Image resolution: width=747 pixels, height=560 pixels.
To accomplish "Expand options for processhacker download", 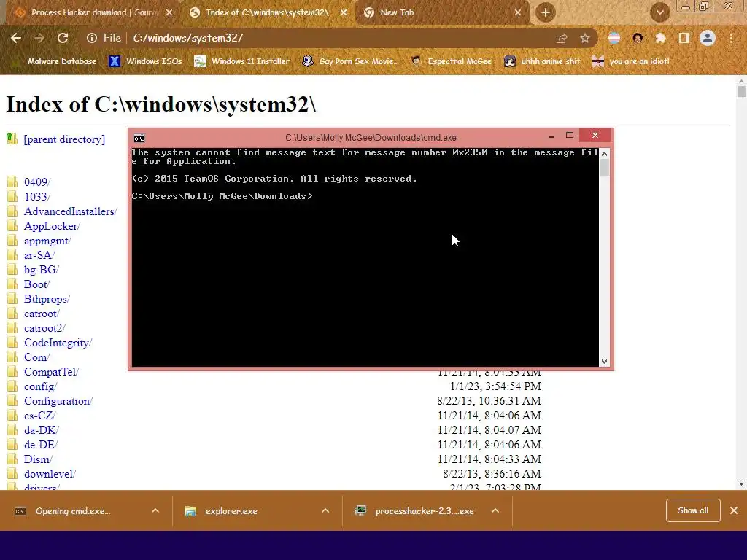I will pos(495,511).
